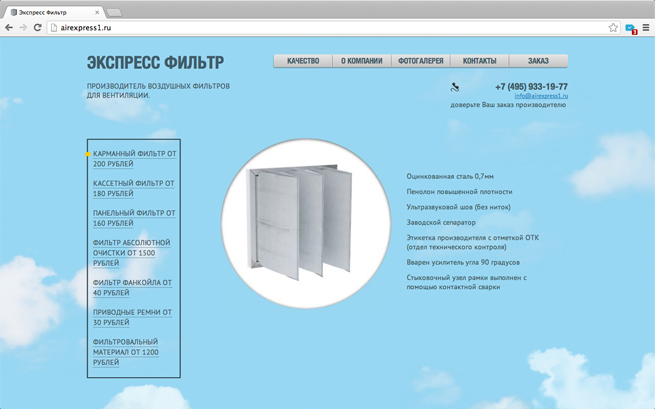
Task: Reload the page with the refresh icon
Action: [x=37, y=28]
